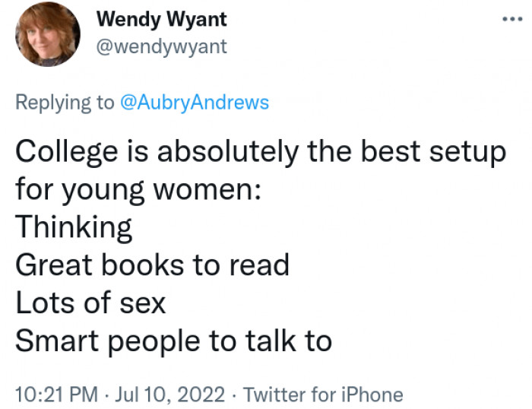Click the 10:21 PM timestamp

[x=55, y=395]
